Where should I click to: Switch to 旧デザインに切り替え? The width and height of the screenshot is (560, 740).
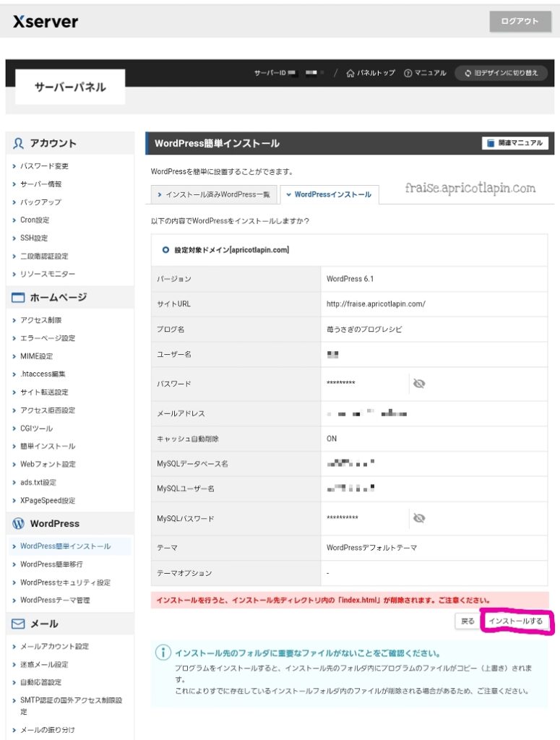tap(501, 73)
